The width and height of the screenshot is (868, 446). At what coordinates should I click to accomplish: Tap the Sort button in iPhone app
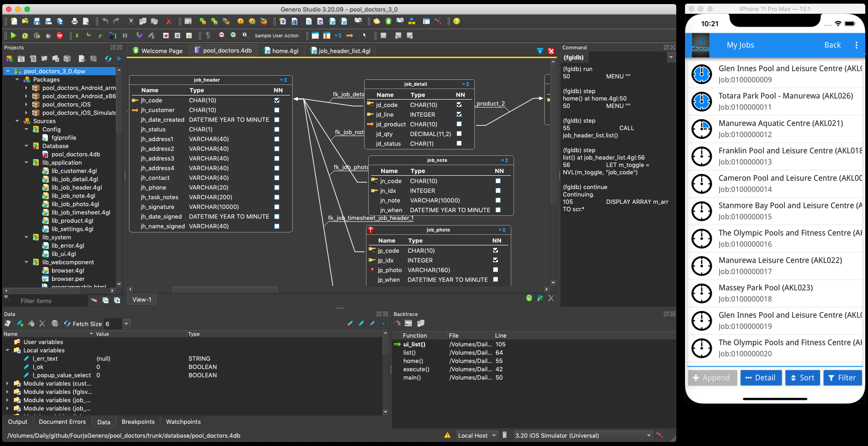pyautogui.click(x=803, y=378)
